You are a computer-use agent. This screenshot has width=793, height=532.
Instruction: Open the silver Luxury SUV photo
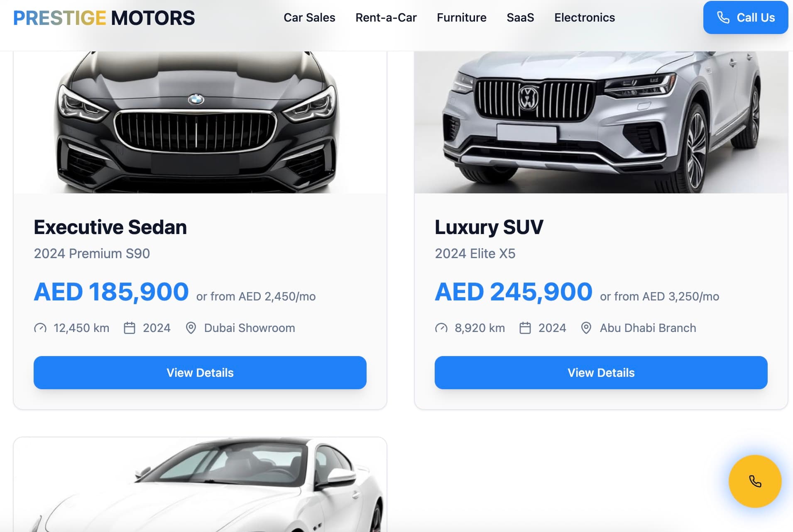coord(601,122)
